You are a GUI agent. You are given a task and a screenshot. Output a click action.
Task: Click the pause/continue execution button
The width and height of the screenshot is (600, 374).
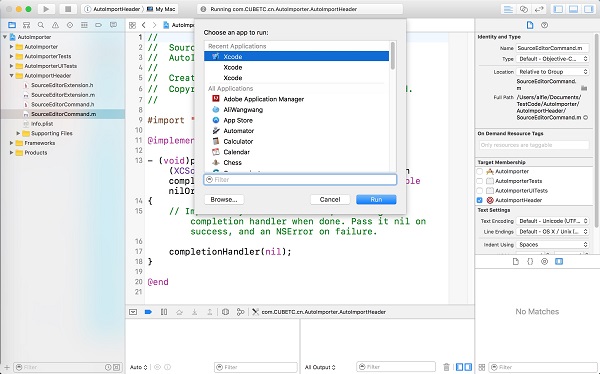[x=164, y=312]
